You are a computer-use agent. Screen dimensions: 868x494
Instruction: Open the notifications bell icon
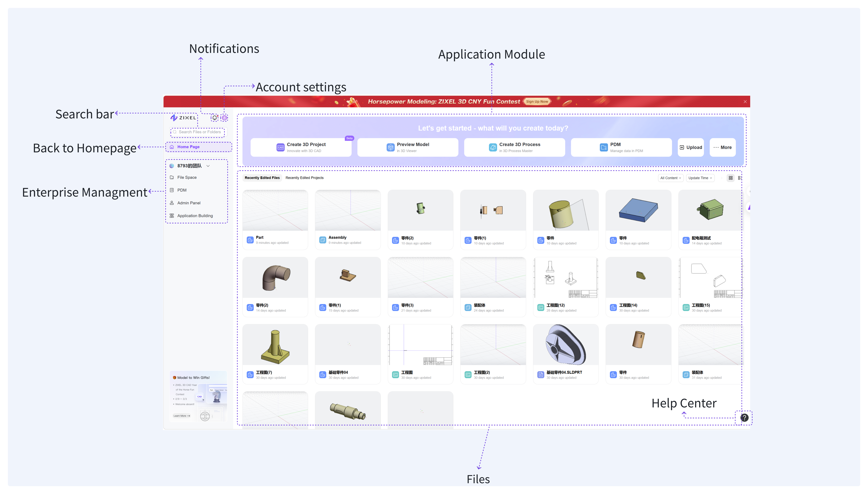(215, 118)
